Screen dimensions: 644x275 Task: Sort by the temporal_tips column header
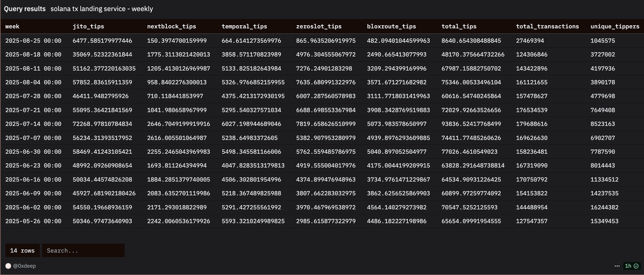tap(244, 26)
